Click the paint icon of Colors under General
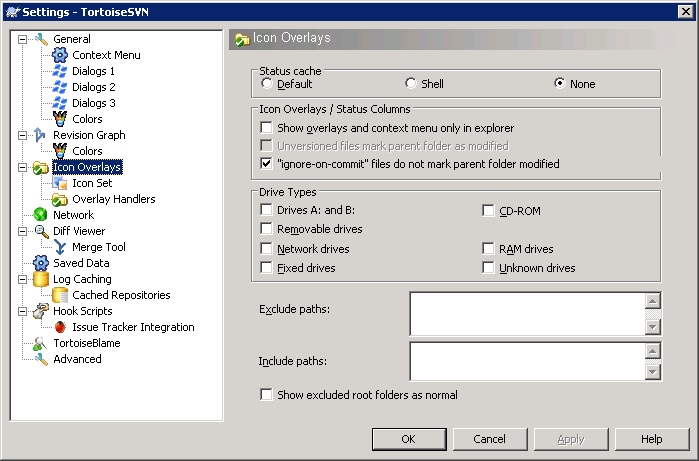Viewport: 699px width, 461px height. click(60, 119)
